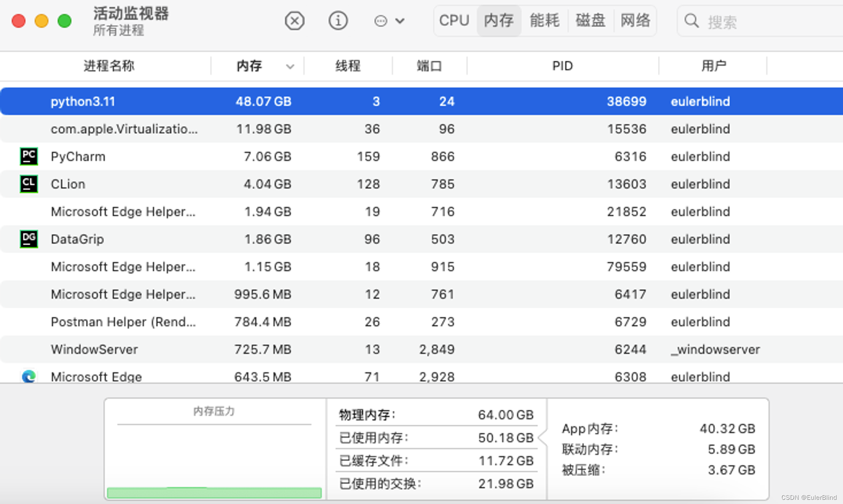Viewport: 843px width, 504px height.
Task: Click the stop process (X) toolbar icon
Action: pyautogui.click(x=294, y=21)
